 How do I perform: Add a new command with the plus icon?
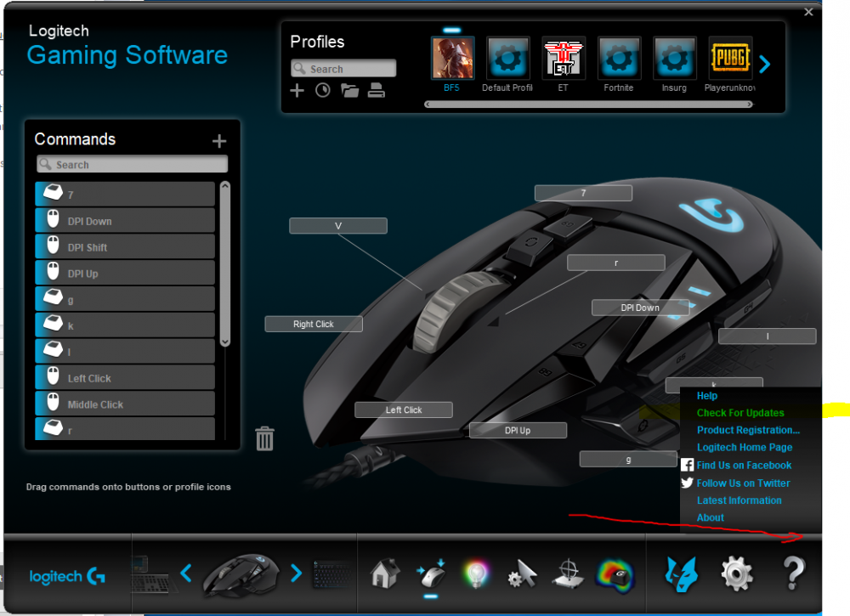pyautogui.click(x=219, y=141)
